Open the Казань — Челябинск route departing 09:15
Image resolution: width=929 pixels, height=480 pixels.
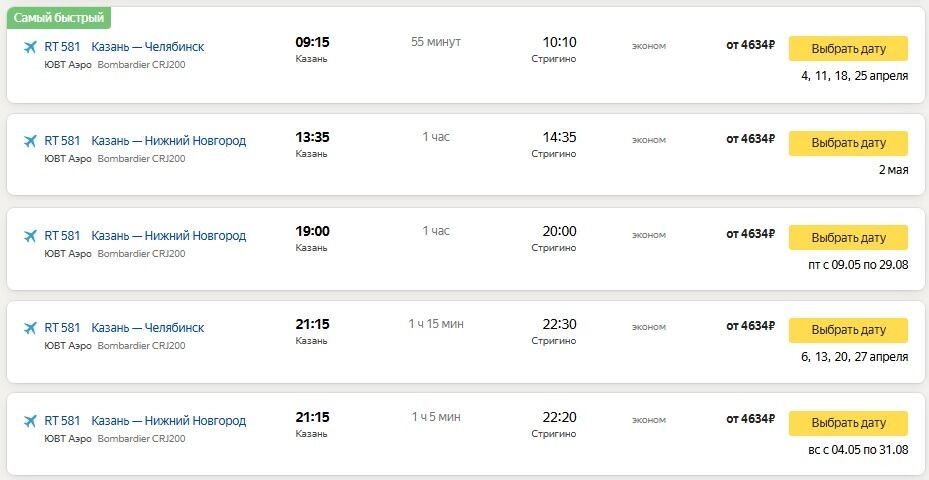[x=147, y=47]
